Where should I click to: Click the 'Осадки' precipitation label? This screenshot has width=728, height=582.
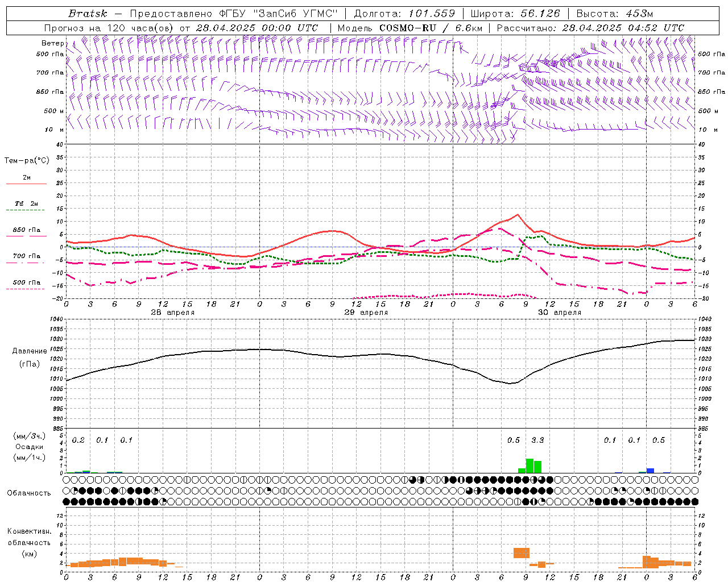click(29, 447)
